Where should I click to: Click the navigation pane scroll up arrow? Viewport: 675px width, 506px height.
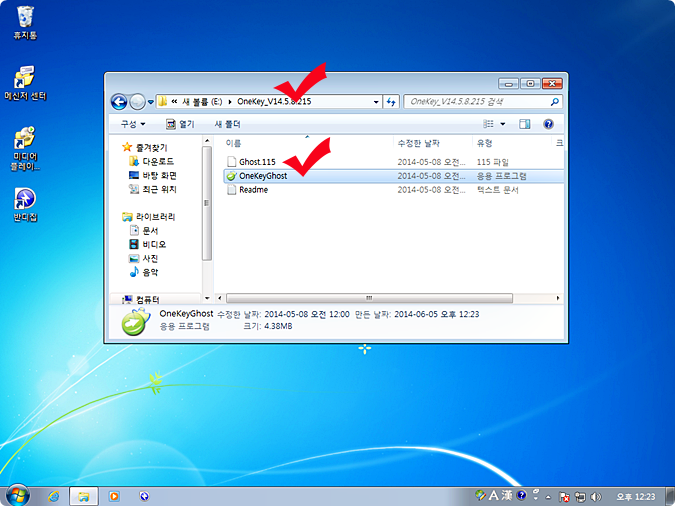point(207,141)
